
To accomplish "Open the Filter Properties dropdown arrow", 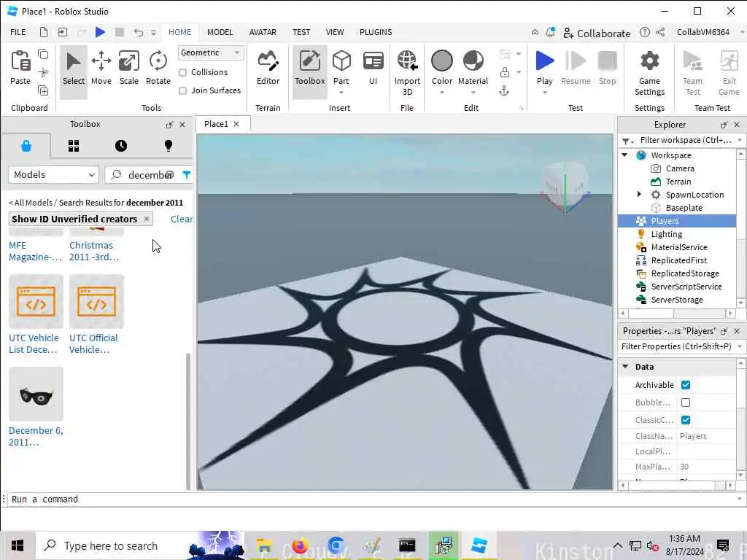I will pos(740,346).
